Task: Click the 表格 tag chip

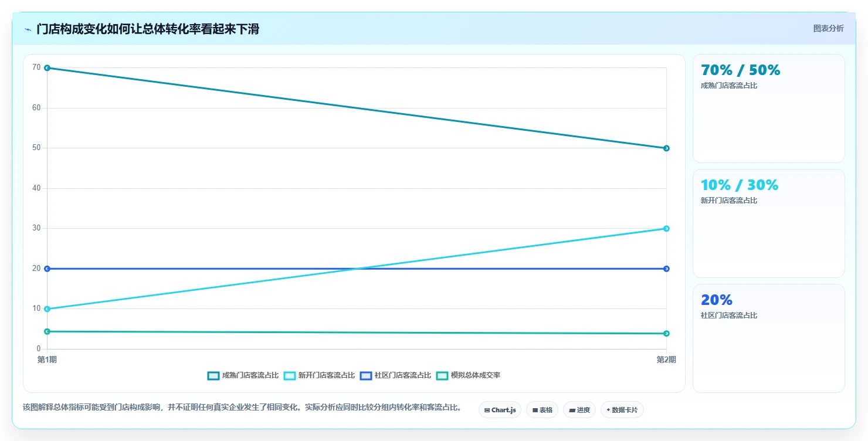Action: pos(542,410)
